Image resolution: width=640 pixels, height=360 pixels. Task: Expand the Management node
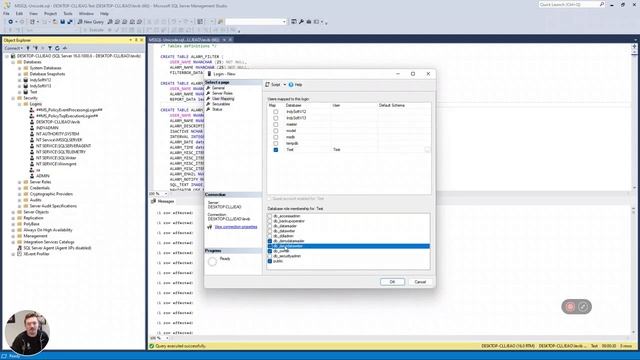13,236
